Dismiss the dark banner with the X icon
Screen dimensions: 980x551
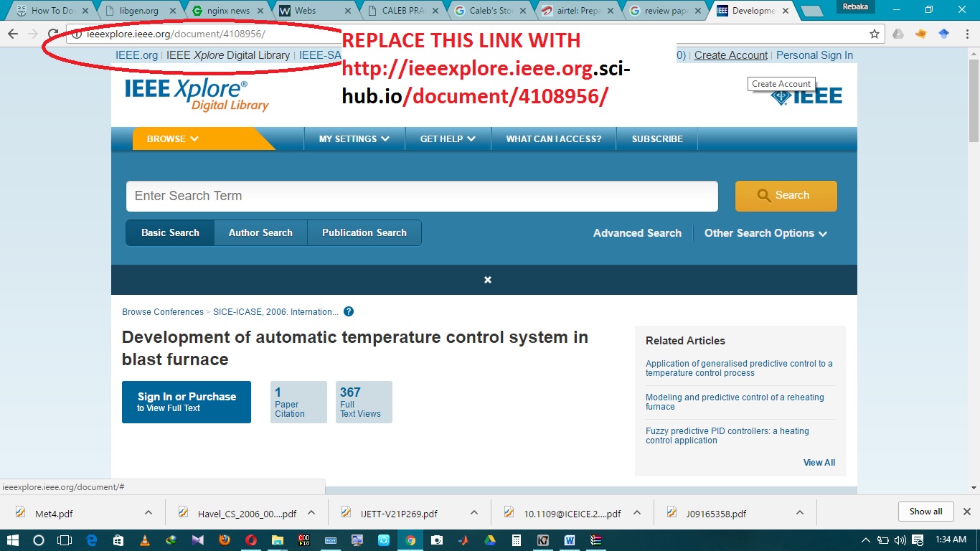pyautogui.click(x=488, y=280)
